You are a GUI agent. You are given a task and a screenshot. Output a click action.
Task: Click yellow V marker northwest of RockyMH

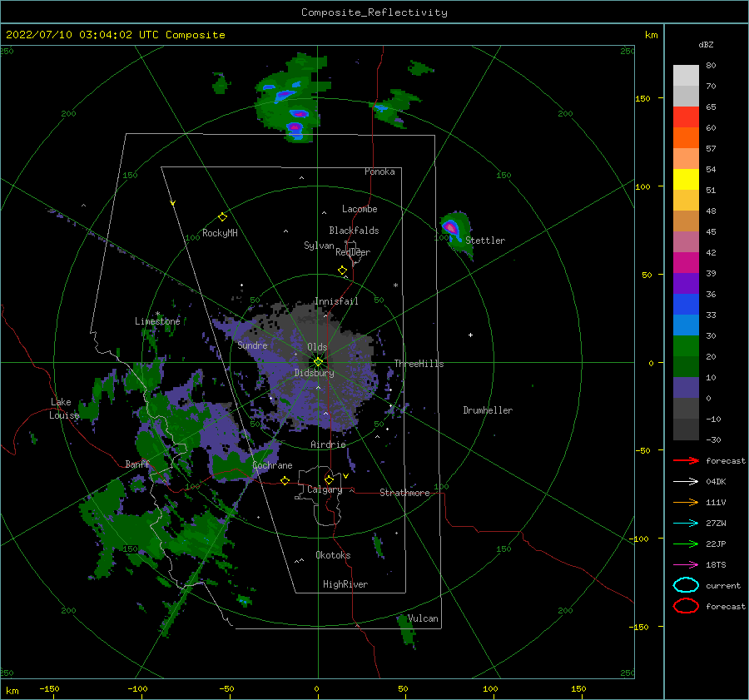tap(173, 203)
